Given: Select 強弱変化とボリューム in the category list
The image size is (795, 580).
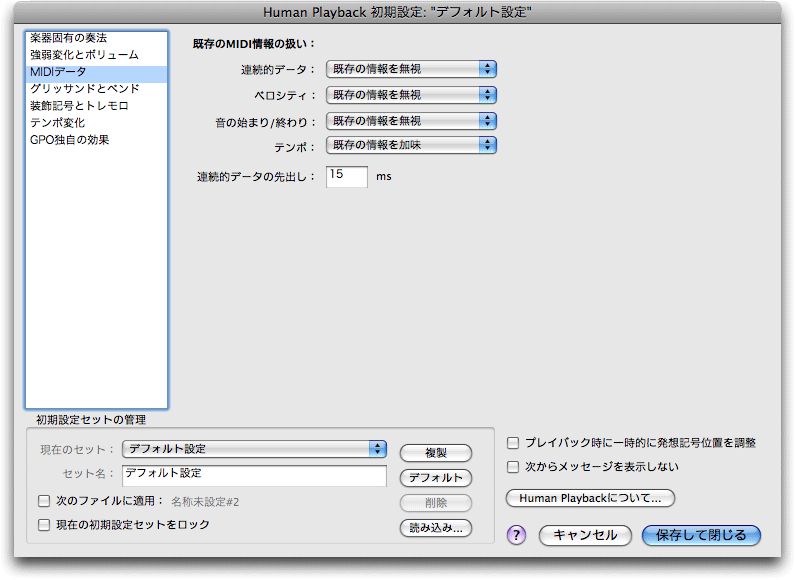Looking at the screenshot, I should click(x=96, y=55).
